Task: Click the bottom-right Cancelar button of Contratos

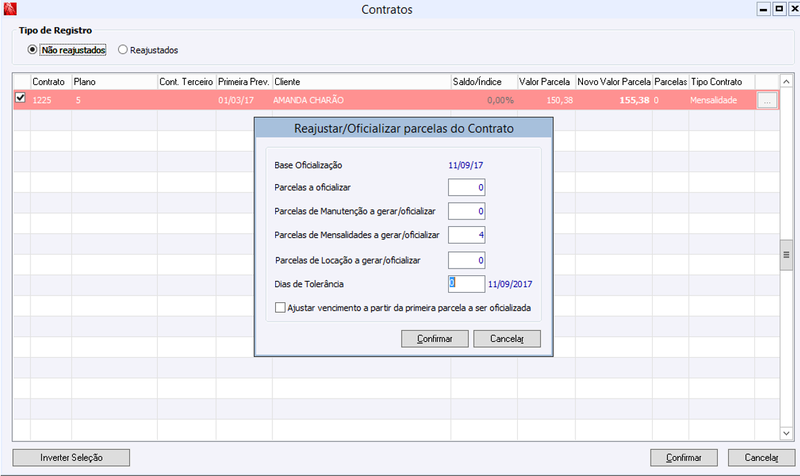Action: pos(761,458)
